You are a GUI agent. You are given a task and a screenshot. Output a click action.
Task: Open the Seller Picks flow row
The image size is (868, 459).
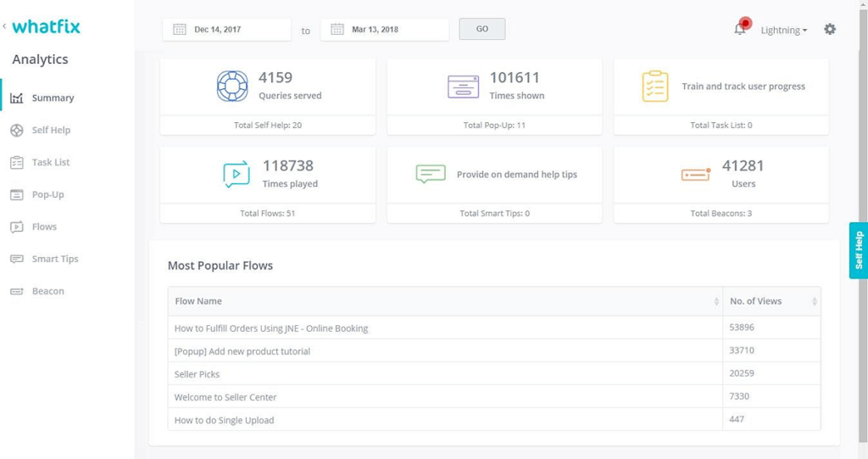pos(198,374)
